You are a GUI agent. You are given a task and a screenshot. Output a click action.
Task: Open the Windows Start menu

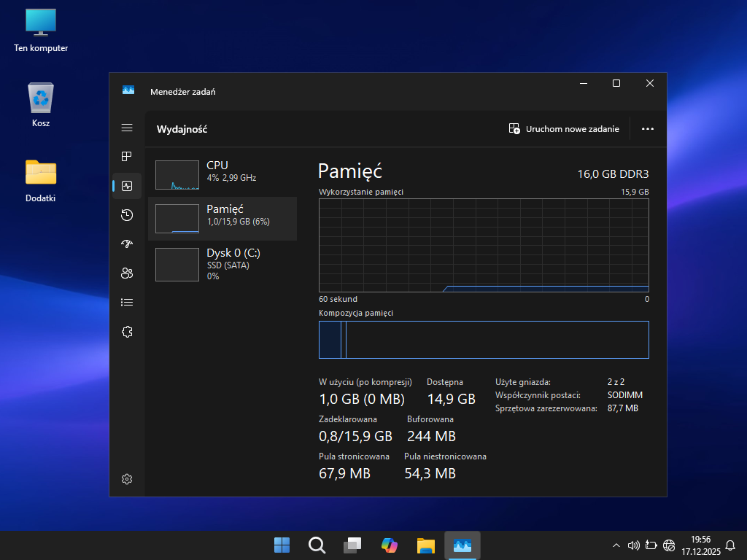coord(282,545)
